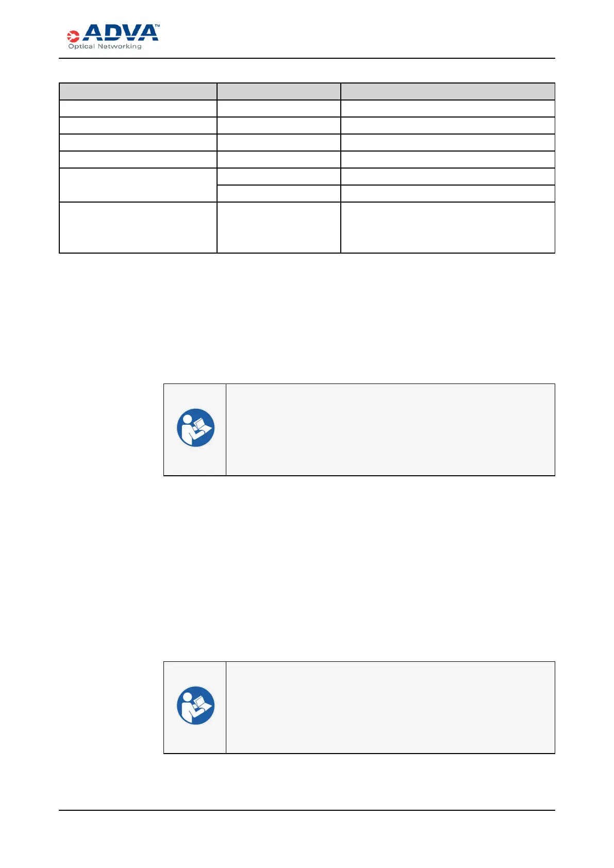This screenshot has height=868, width=614.
Task: Select the last column's gray header cell
Action: [x=447, y=91]
